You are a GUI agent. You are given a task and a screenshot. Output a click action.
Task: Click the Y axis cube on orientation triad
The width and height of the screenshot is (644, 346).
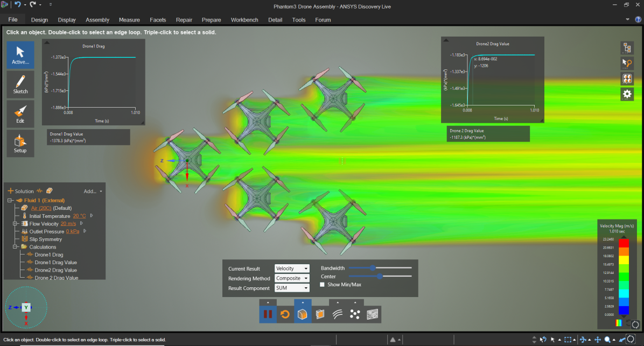pos(26,307)
